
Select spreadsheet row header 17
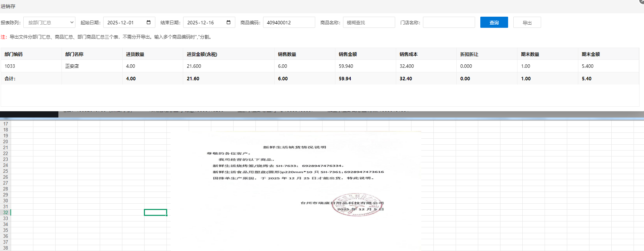pyautogui.click(x=6, y=124)
